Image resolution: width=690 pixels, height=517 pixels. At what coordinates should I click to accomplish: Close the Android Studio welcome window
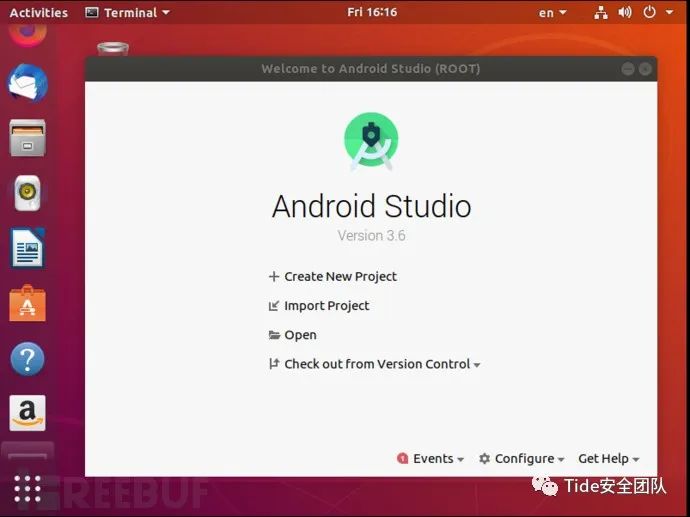645,69
